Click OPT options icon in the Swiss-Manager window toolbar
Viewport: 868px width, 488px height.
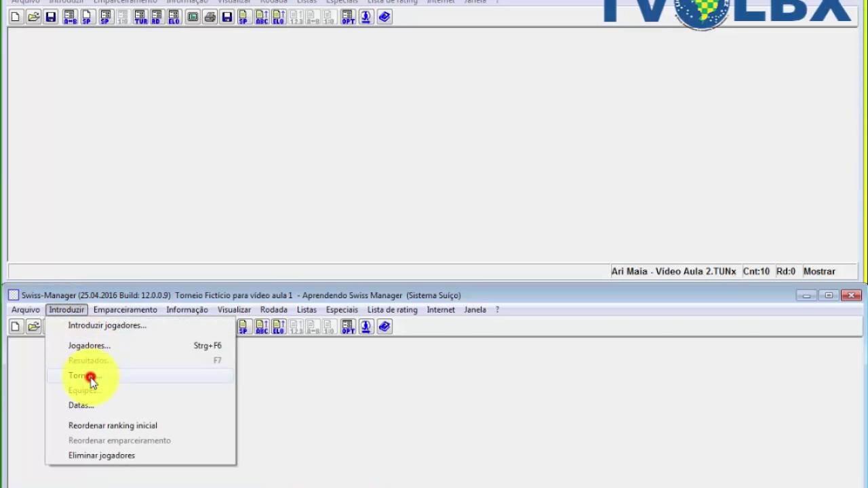348,327
